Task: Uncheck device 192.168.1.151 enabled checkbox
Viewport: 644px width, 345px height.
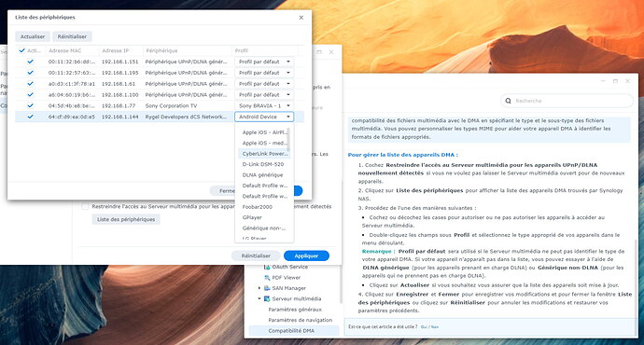Action: 30,62
